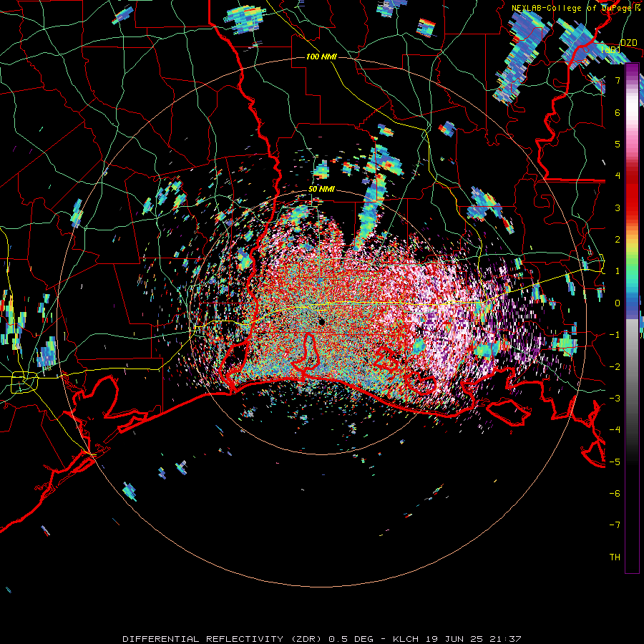Click the [dB] unit label
Image resolution: width=644 pixels, height=644 pixels.
pos(611,49)
